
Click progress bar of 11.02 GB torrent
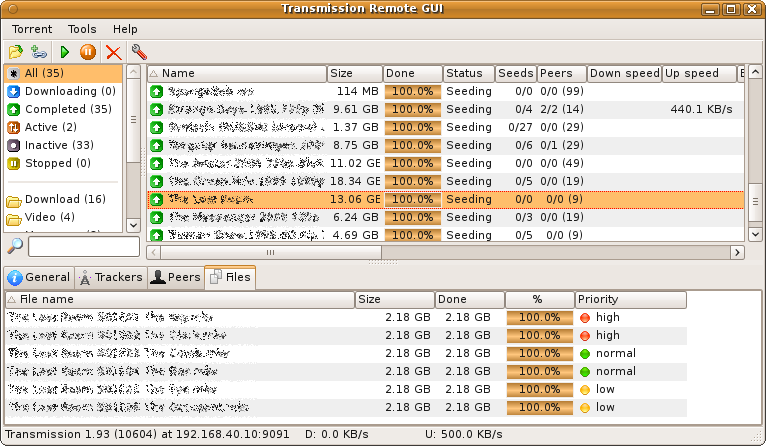(x=413, y=163)
